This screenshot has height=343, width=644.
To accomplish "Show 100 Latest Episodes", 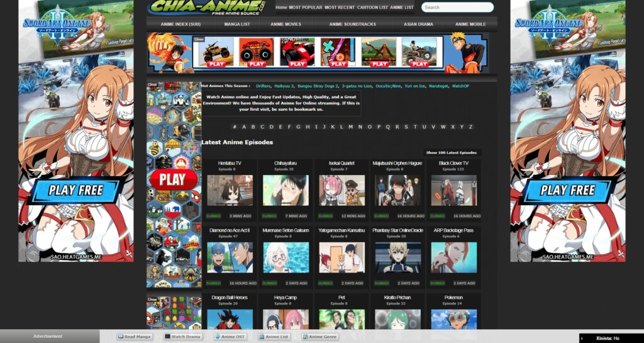I will pyautogui.click(x=452, y=152).
